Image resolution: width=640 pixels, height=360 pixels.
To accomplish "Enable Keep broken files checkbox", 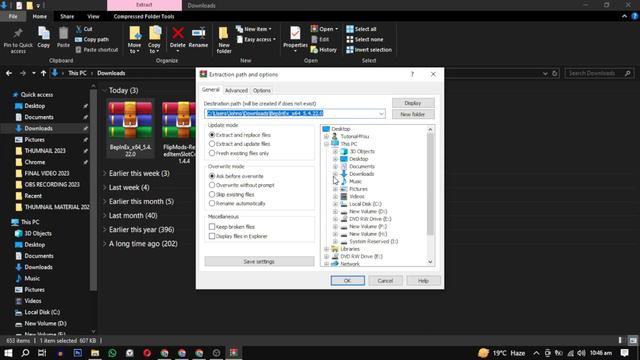I will tap(212, 227).
